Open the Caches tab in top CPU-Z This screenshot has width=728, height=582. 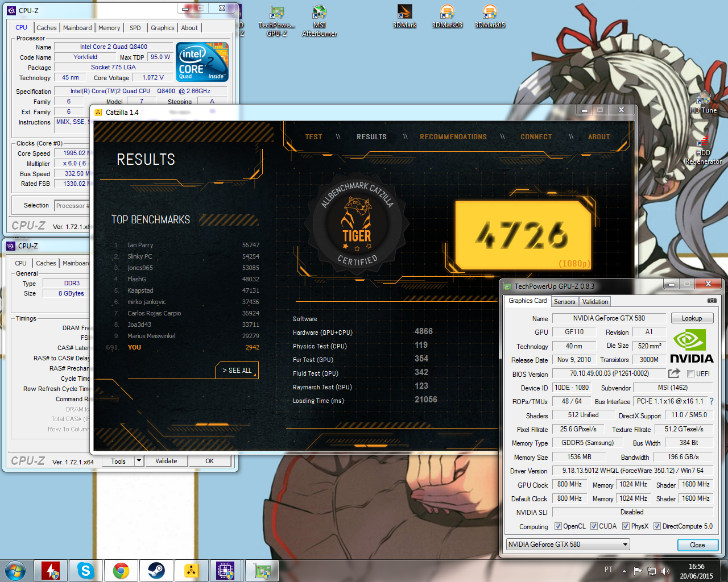pos(47,28)
